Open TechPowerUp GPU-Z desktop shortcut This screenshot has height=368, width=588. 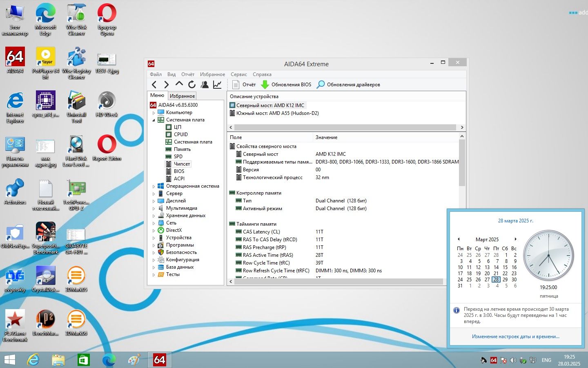click(76, 195)
